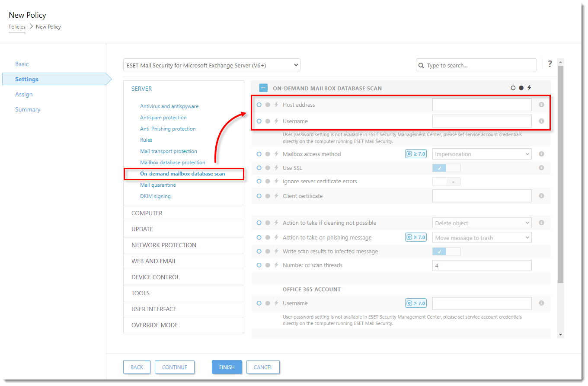Open the Move message to trash dropdown
This screenshot has height=386, width=588.
[482, 238]
